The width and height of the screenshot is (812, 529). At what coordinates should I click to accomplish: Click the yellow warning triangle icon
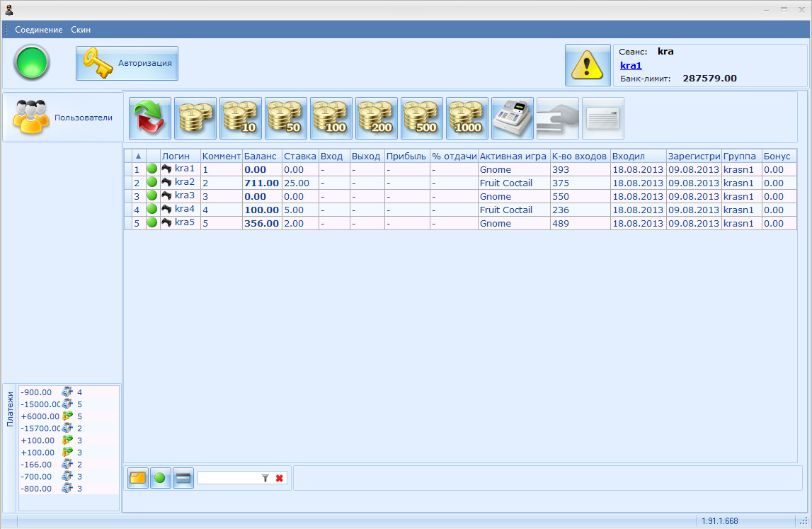coord(588,65)
